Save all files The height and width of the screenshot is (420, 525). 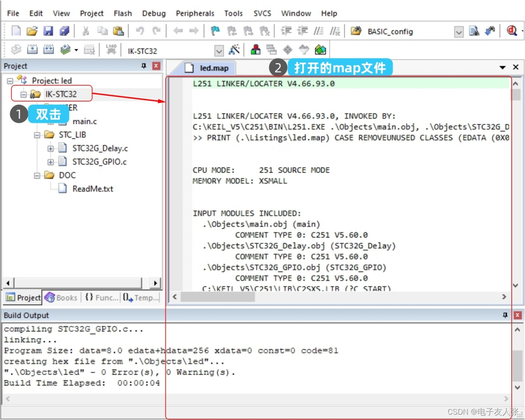64,31
